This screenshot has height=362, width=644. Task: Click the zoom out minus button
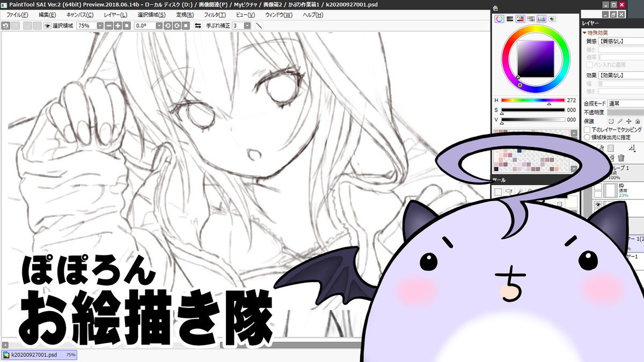coord(109,25)
